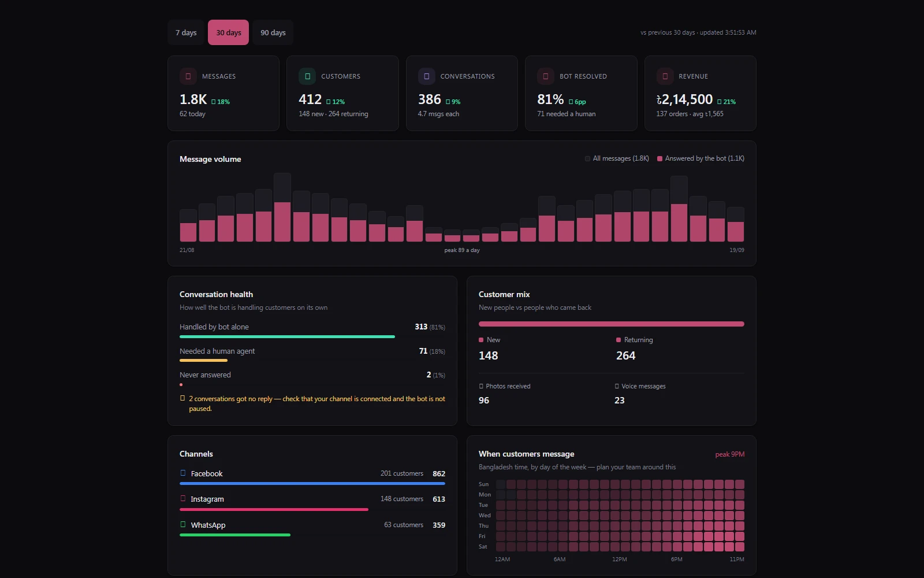924x578 pixels.
Task: Toggle Answered by the bot legend
Action: (x=701, y=158)
